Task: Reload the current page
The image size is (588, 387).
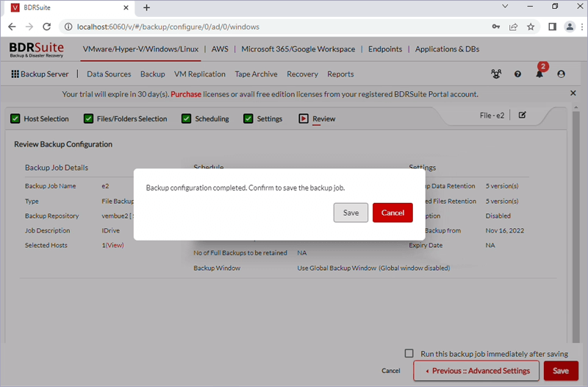Action: [x=46, y=26]
